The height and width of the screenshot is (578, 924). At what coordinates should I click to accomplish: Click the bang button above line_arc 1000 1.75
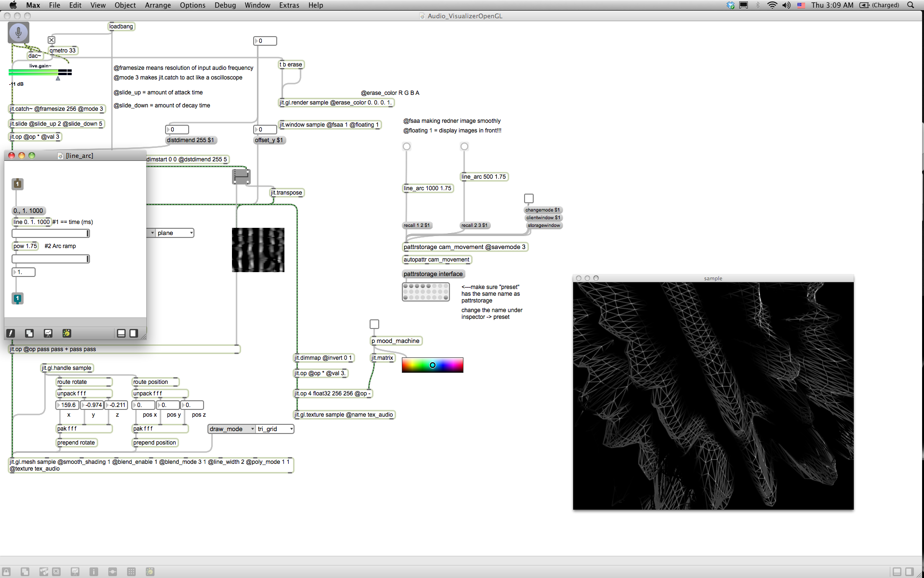(407, 146)
